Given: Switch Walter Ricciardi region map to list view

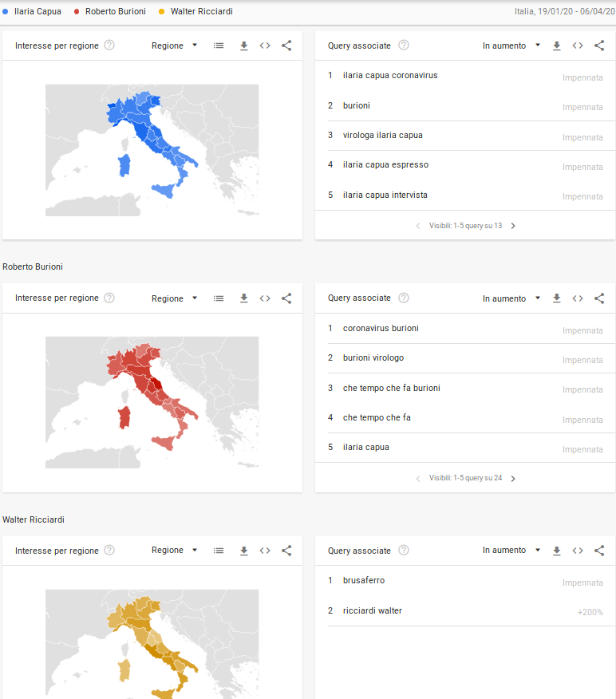Looking at the screenshot, I should coord(219,551).
